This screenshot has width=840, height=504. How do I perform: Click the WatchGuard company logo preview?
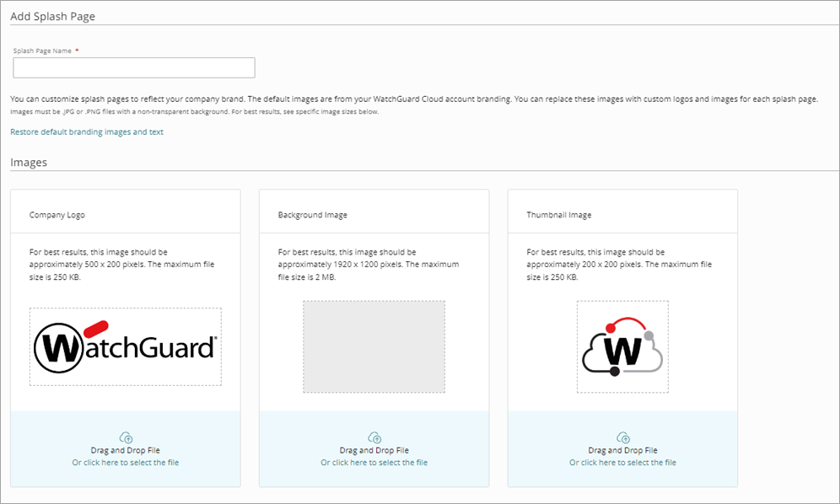point(126,346)
